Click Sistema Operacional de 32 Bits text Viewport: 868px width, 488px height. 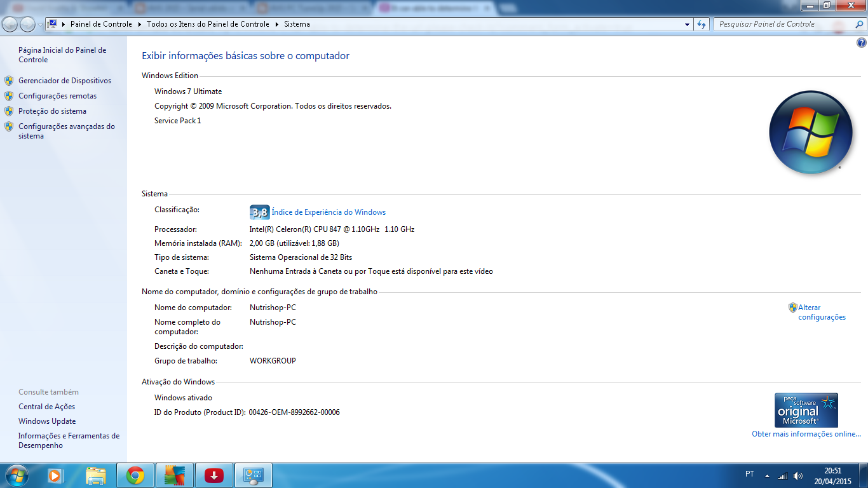[x=301, y=257]
